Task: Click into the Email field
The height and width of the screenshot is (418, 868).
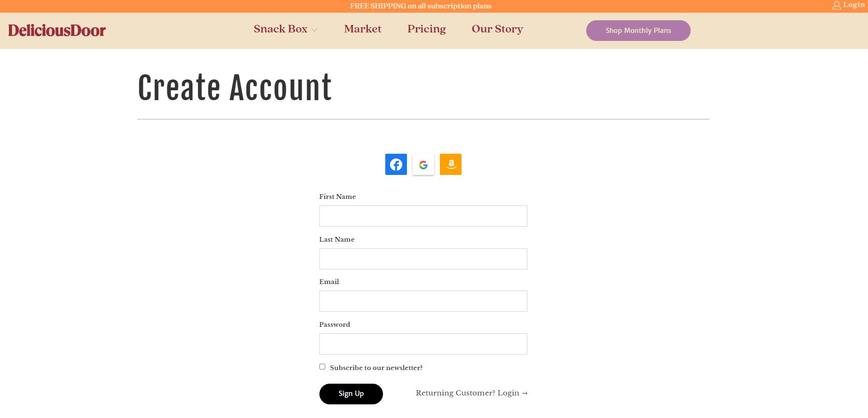Action: [x=423, y=301]
